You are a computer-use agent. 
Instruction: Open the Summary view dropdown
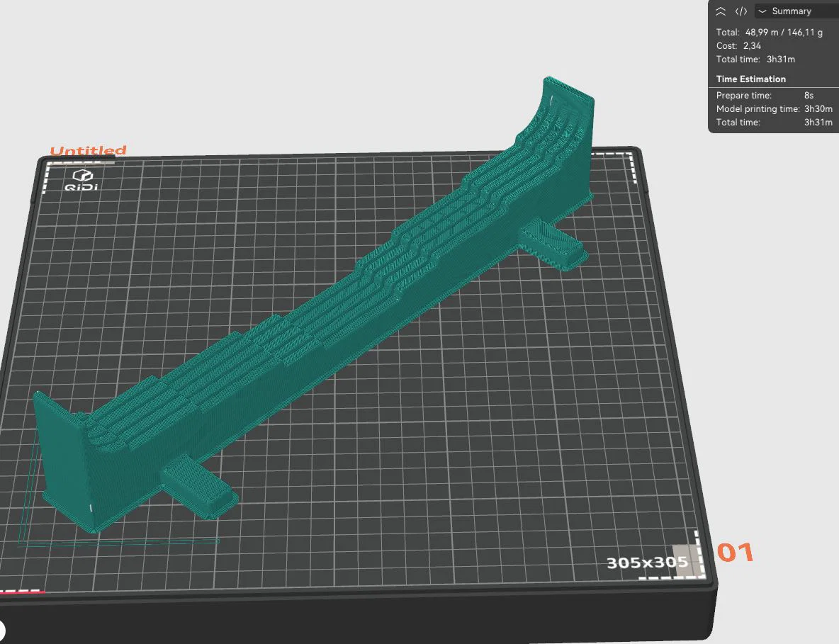tap(796, 11)
